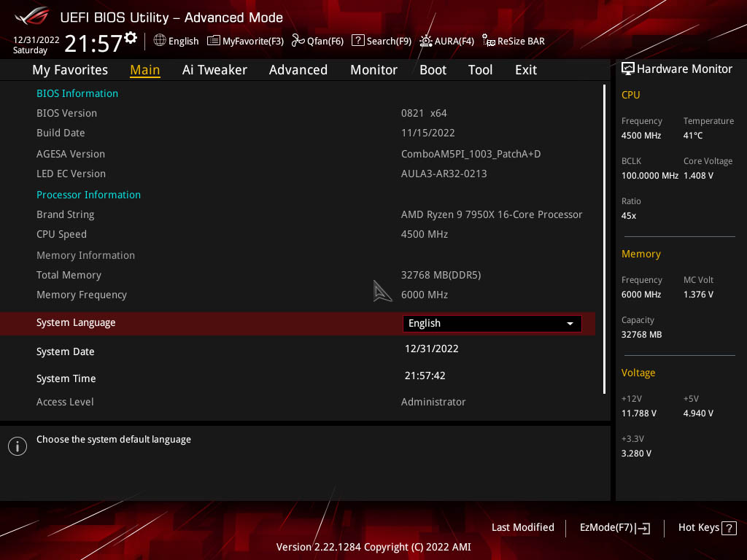
Task: Click the Access Level Administrator value
Action: 433,402
